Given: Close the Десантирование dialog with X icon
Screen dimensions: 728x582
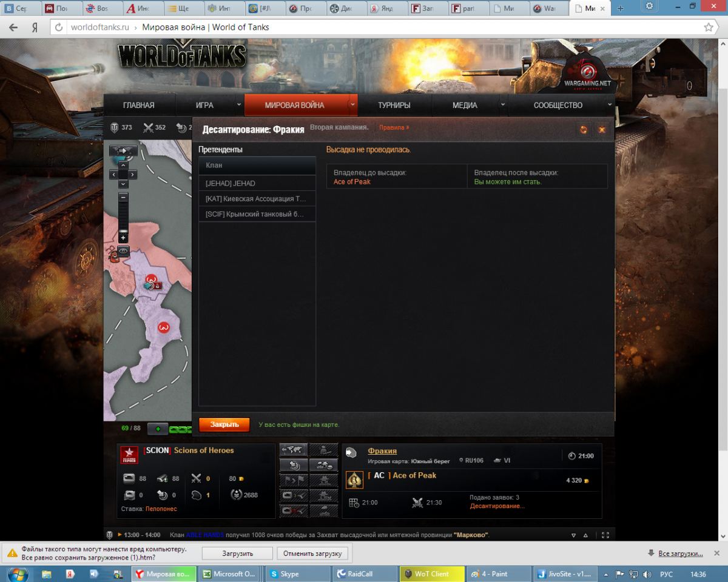Looking at the screenshot, I should [x=602, y=130].
